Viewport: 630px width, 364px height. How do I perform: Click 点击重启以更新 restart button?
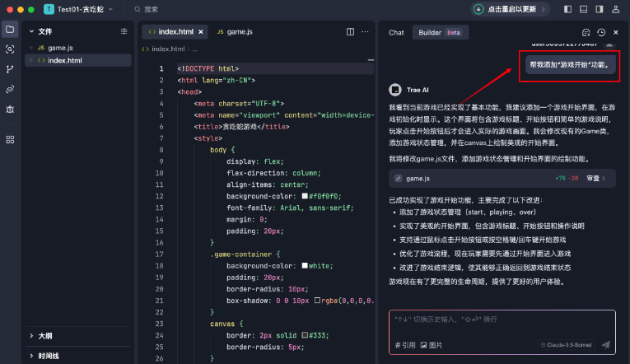(x=511, y=9)
